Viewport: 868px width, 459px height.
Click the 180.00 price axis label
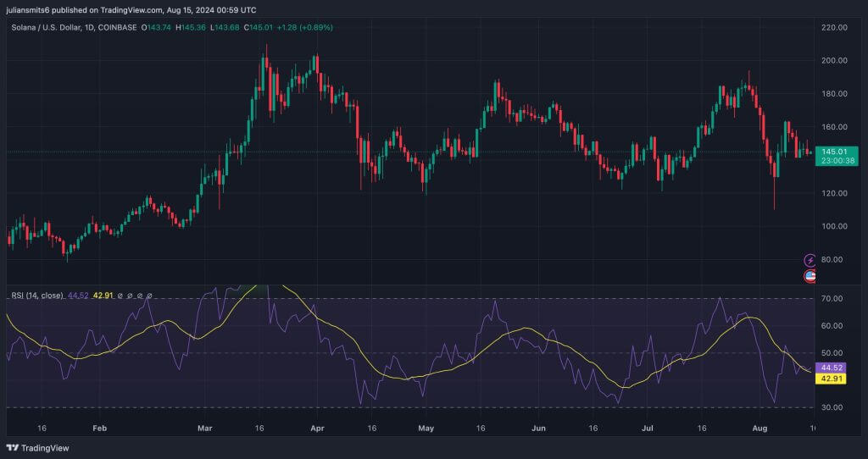pyautogui.click(x=834, y=94)
